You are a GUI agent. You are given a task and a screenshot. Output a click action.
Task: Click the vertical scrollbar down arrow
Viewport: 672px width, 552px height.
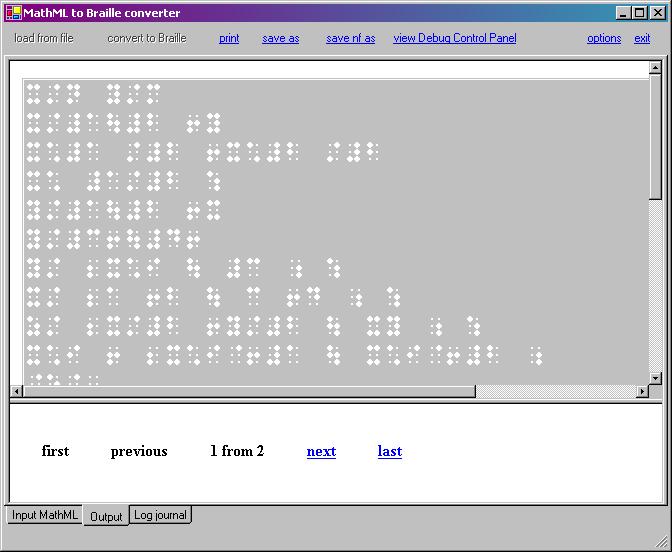coord(655,378)
